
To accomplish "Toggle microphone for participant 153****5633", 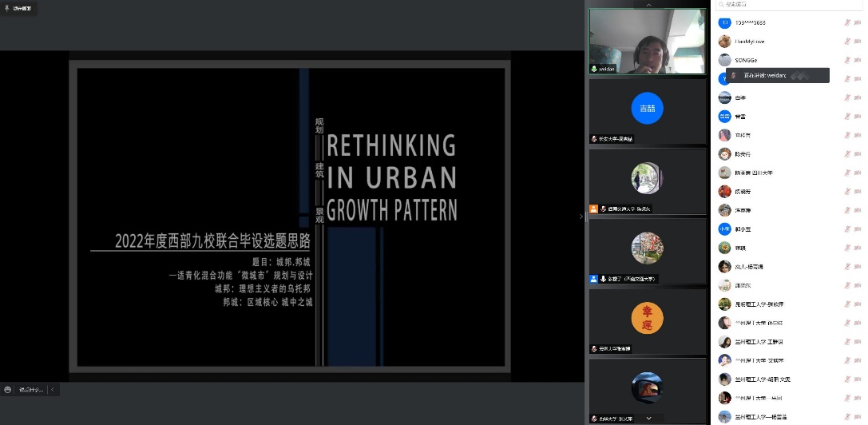I will [x=847, y=22].
